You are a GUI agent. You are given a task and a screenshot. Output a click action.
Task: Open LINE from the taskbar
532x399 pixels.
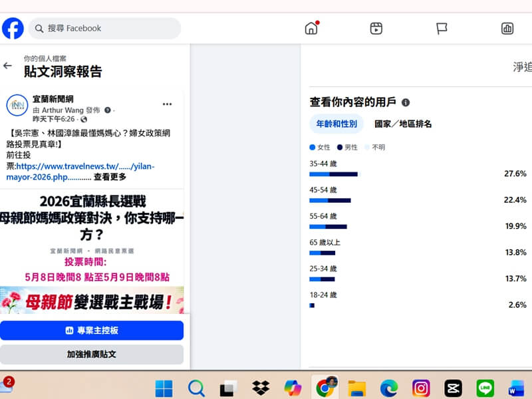485,388
